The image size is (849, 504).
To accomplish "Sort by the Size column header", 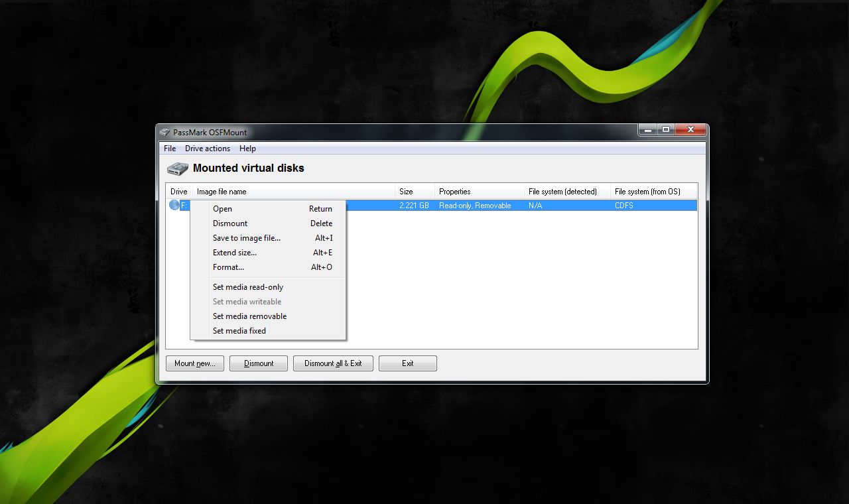I will click(x=415, y=192).
